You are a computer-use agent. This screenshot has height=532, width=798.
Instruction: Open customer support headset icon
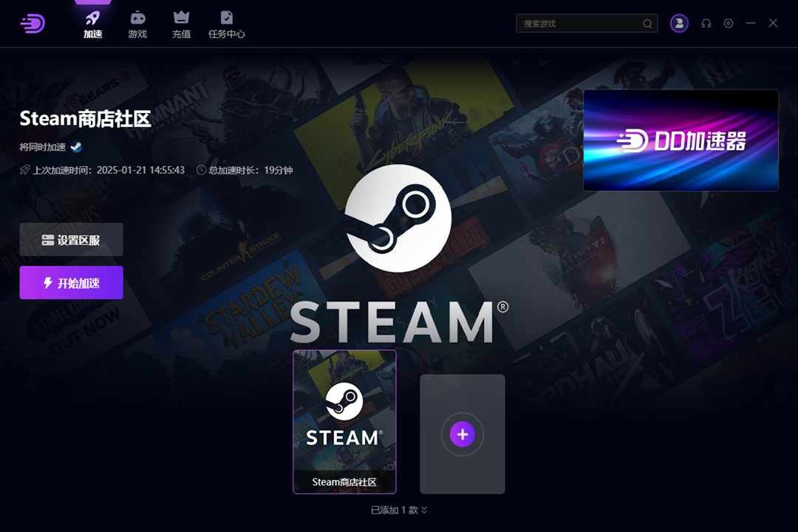[706, 24]
